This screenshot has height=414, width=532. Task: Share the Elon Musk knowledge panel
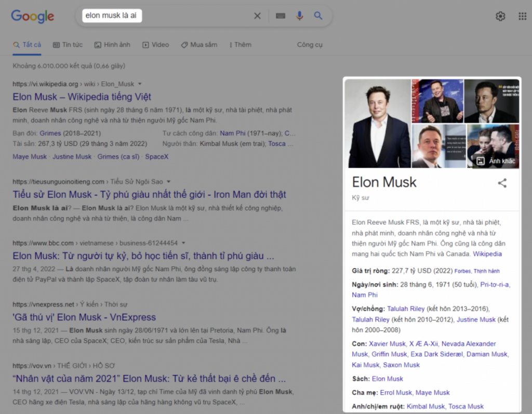(502, 183)
